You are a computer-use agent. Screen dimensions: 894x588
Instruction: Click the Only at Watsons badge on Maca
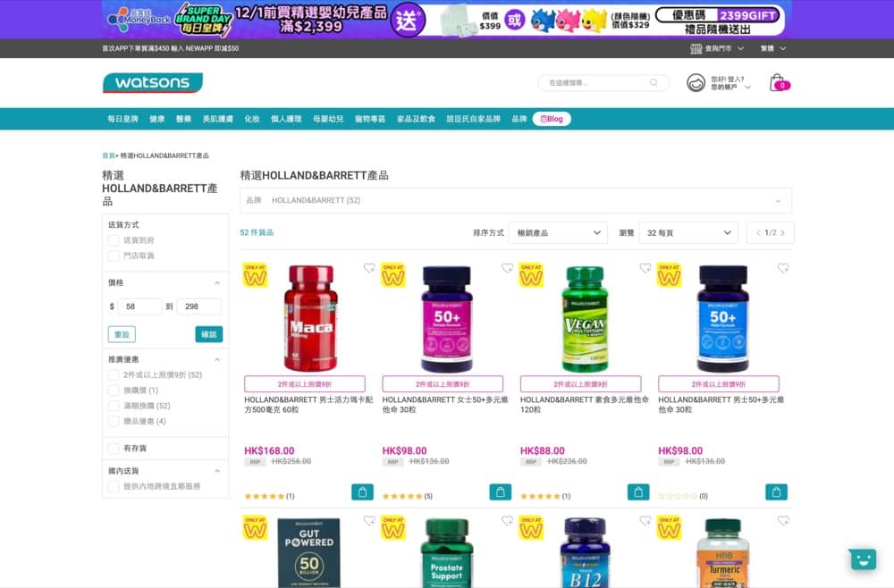255,274
